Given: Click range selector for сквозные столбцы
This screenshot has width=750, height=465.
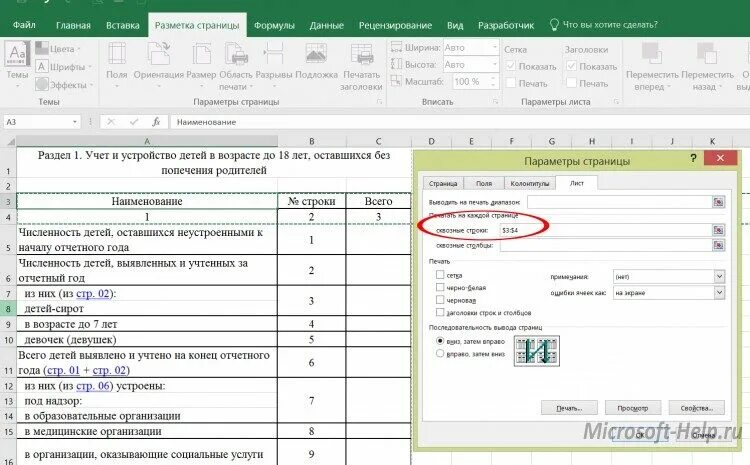Looking at the screenshot, I should 718,245.
